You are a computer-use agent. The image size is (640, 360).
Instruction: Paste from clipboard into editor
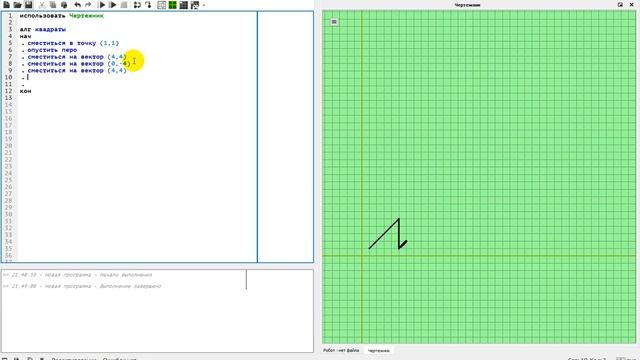(64, 5)
